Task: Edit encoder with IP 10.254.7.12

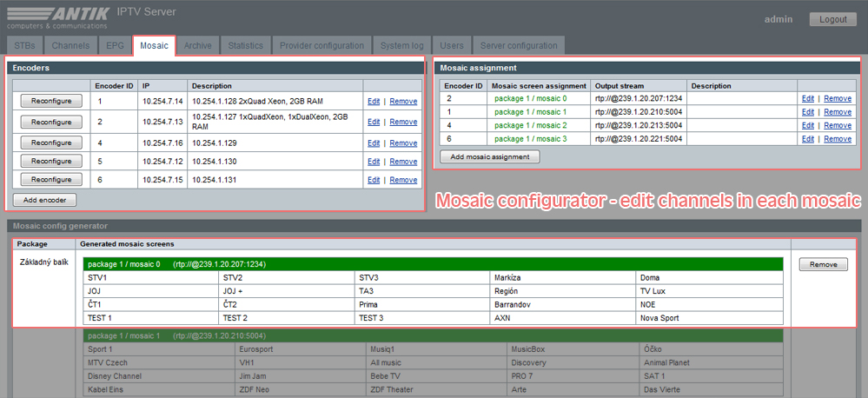Action: coord(374,162)
